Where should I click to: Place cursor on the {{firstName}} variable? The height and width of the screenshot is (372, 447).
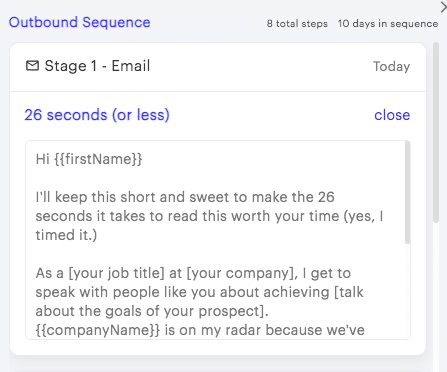(x=98, y=159)
